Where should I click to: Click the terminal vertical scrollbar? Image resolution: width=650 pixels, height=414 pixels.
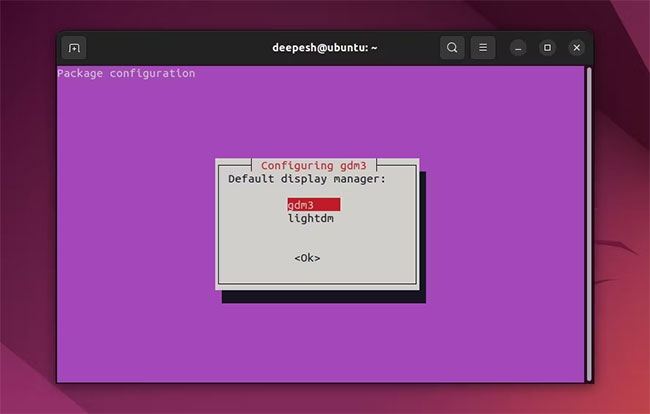coord(589,224)
